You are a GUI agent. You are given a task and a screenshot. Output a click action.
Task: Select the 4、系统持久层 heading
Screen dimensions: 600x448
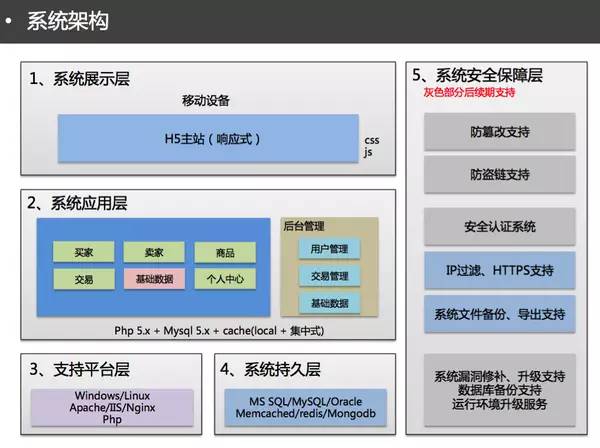tap(270, 369)
